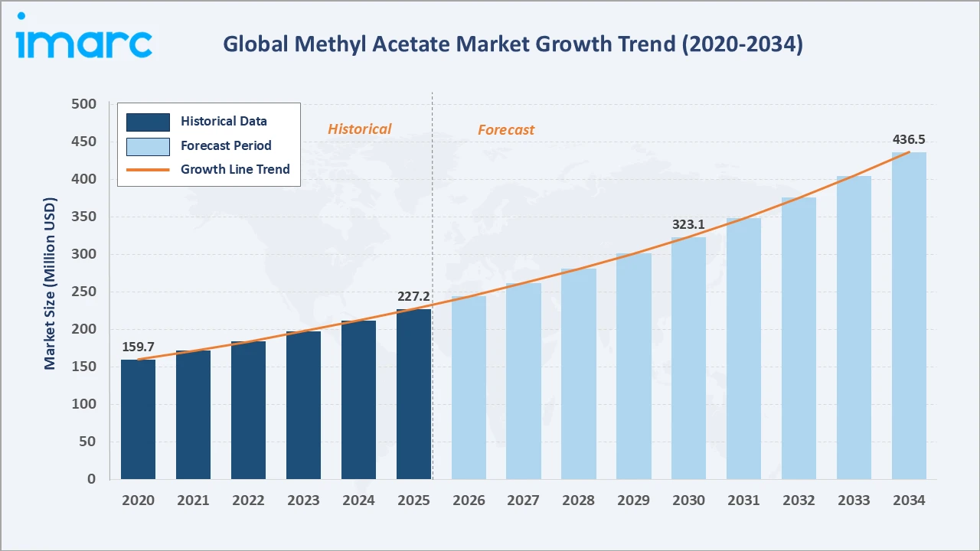The height and width of the screenshot is (551, 980).
Task: Click the 250 y-axis tick label
Action: [84, 292]
